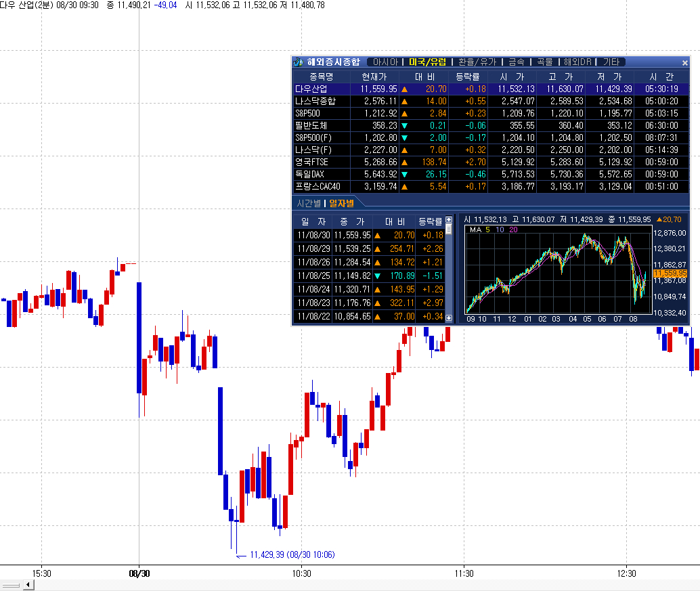Open the 환율/유가 tab
This screenshot has width=700, height=591.
(x=477, y=62)
